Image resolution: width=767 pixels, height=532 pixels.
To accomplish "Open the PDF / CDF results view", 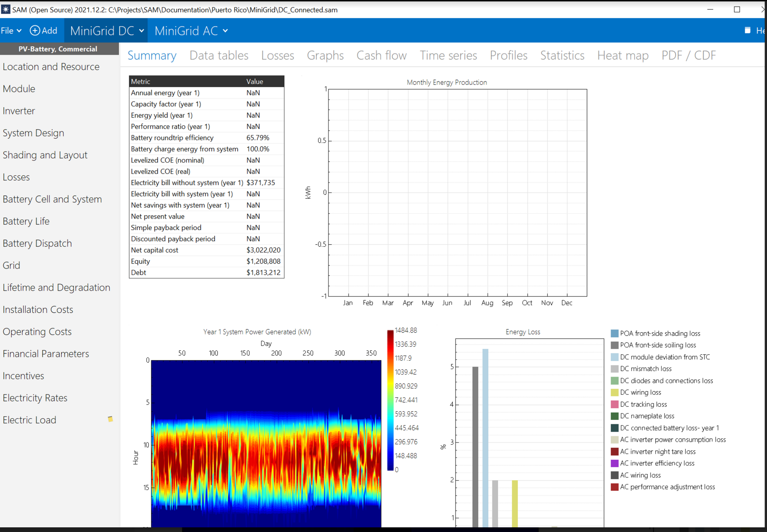I will point(688,55).
